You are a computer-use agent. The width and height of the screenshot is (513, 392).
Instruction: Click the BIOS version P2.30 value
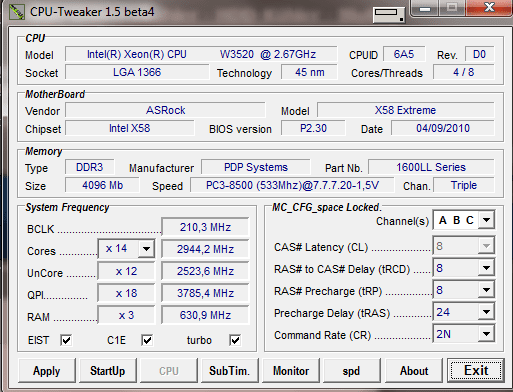(313, 128)
